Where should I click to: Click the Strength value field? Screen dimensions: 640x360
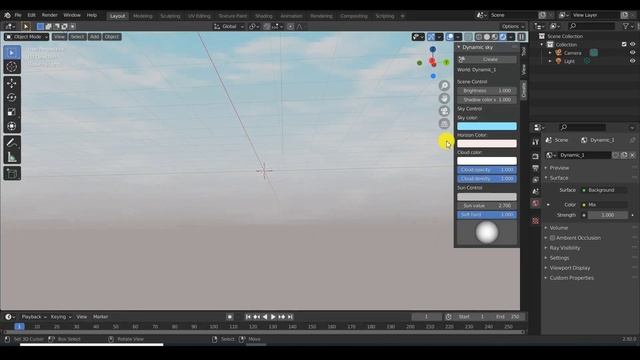608,215
